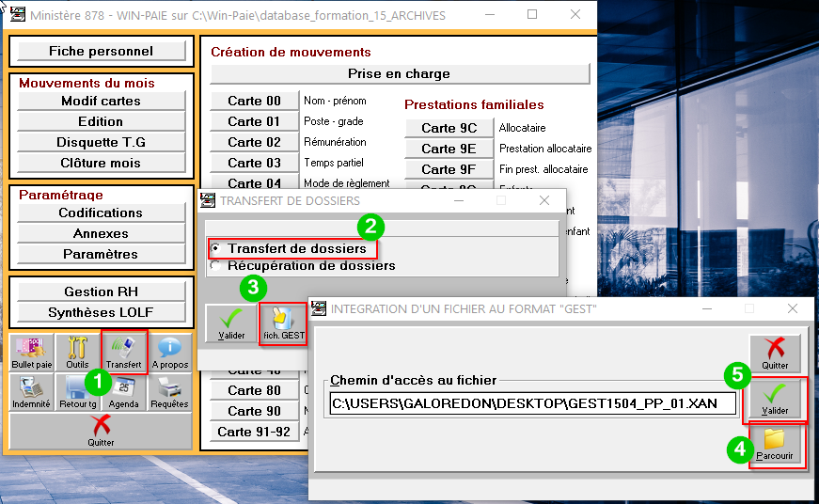
Task: Click the fich. GEST icon button
Action: tap(283, 323)
